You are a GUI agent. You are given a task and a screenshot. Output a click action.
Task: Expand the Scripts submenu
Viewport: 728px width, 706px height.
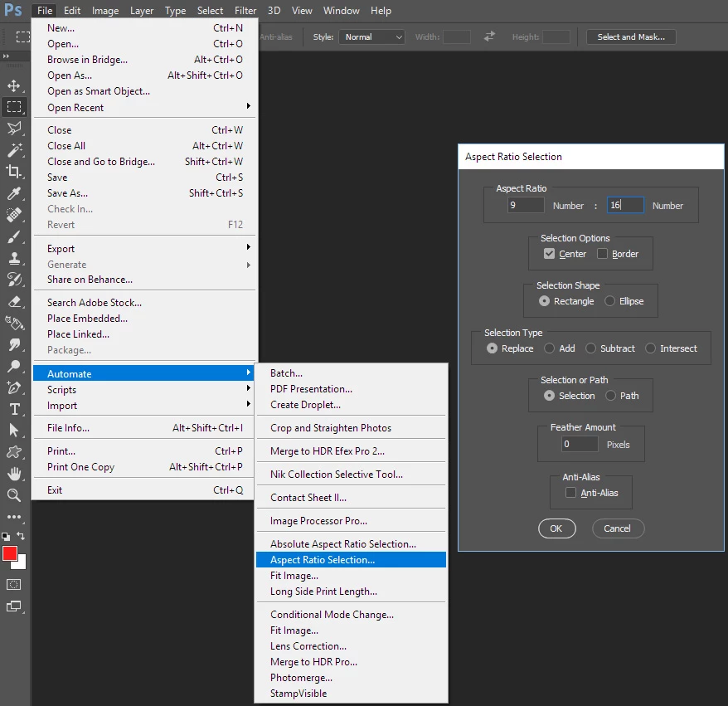(x=144, y=390)
